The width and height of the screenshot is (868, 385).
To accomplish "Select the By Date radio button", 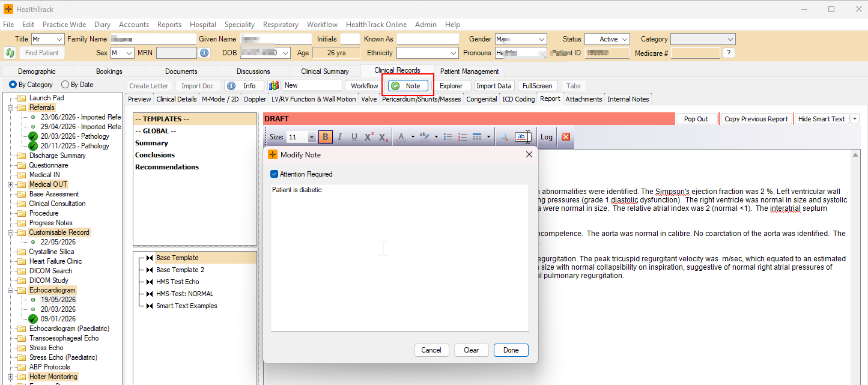I will point(64,85).
